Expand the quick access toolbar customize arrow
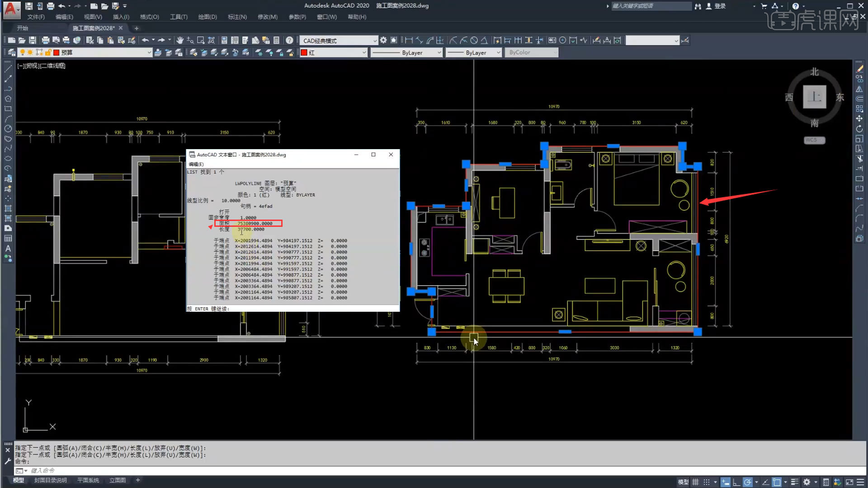This screenshot has width=868, height=488. click(125, 6)
